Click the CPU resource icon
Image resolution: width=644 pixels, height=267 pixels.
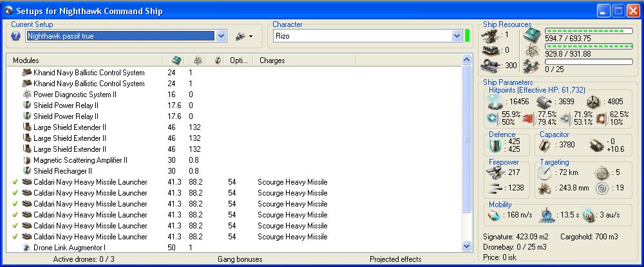click(533, 35)
